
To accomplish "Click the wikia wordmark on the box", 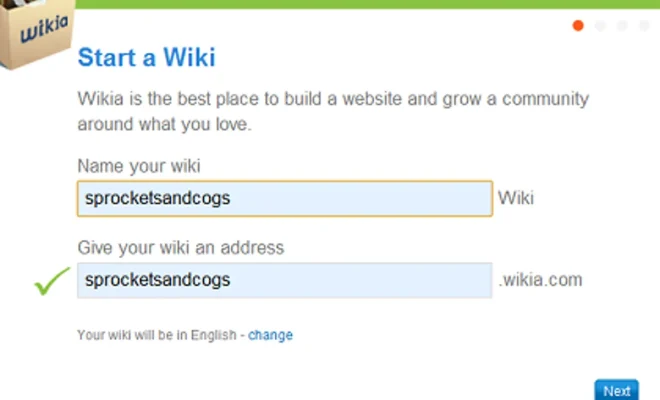I will click(44, 29).
